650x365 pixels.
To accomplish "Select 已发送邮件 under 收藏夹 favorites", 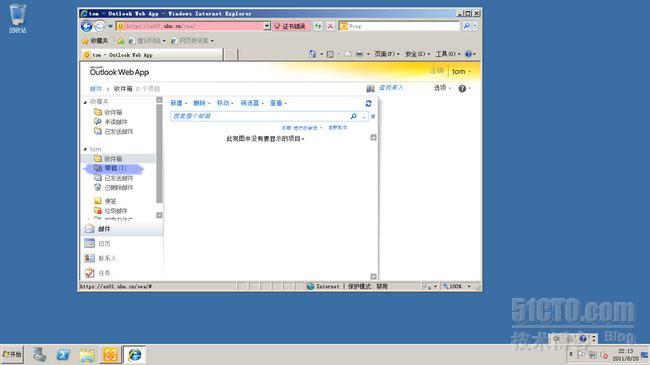I will pyautogui.click(x=113, y=131).
